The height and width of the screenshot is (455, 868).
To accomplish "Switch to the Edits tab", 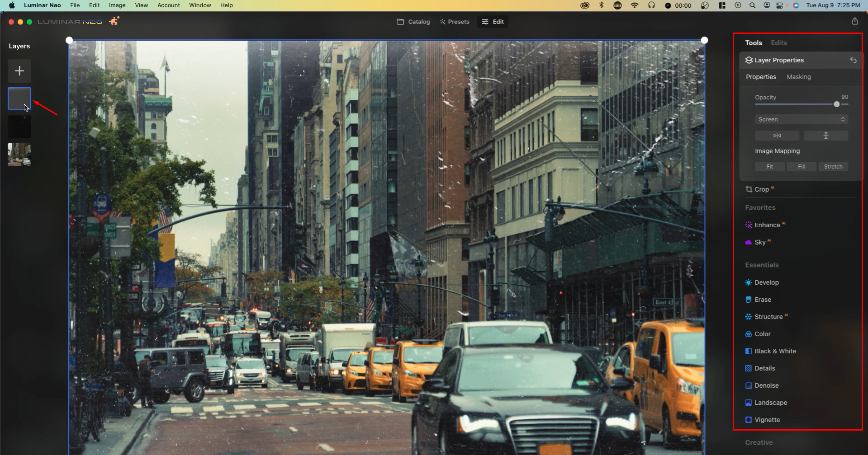I will click(779, 42).
